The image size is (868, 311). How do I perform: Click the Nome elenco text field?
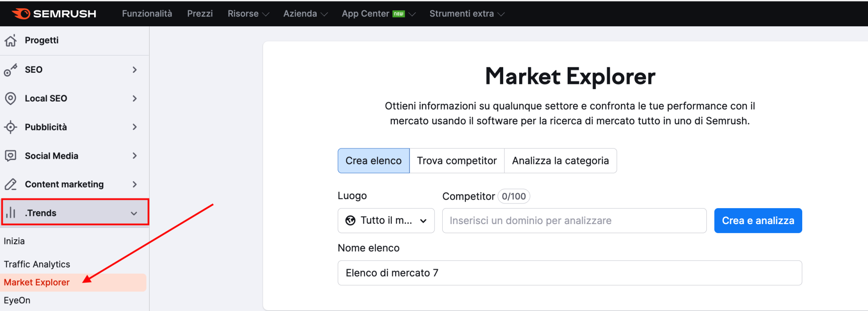pyautogui.click(x=569, y=273)
